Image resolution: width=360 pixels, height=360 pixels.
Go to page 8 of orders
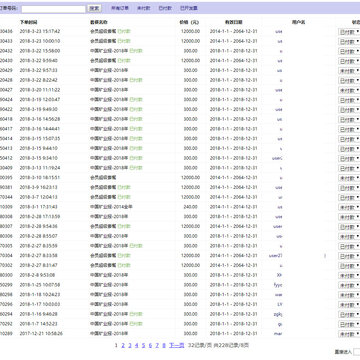164,345
